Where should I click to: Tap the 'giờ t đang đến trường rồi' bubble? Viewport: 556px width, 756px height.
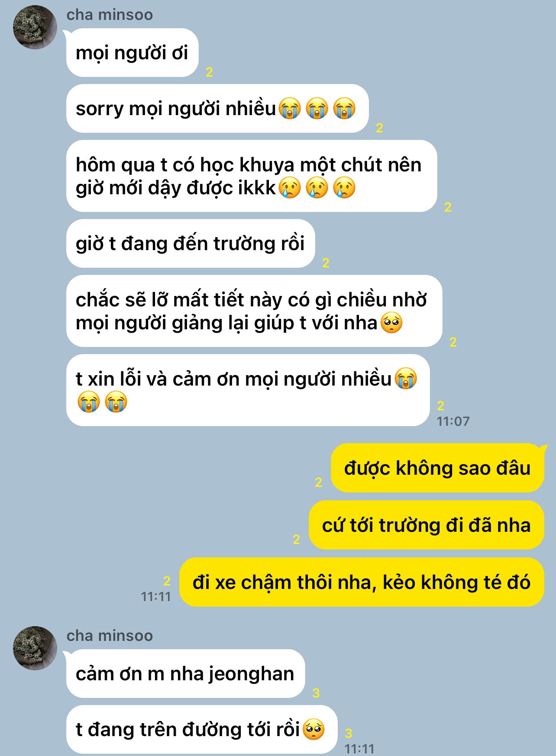191,243
